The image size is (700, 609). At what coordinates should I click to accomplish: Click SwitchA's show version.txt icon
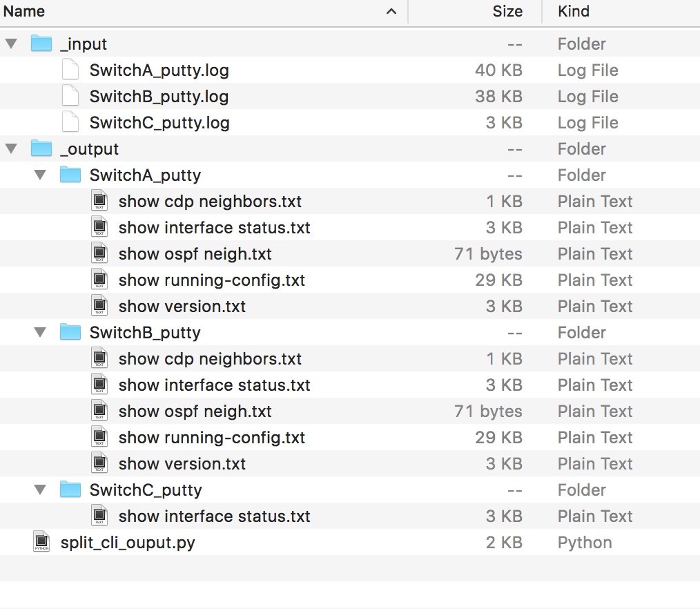pyautogui.click(x=99, y=307)
